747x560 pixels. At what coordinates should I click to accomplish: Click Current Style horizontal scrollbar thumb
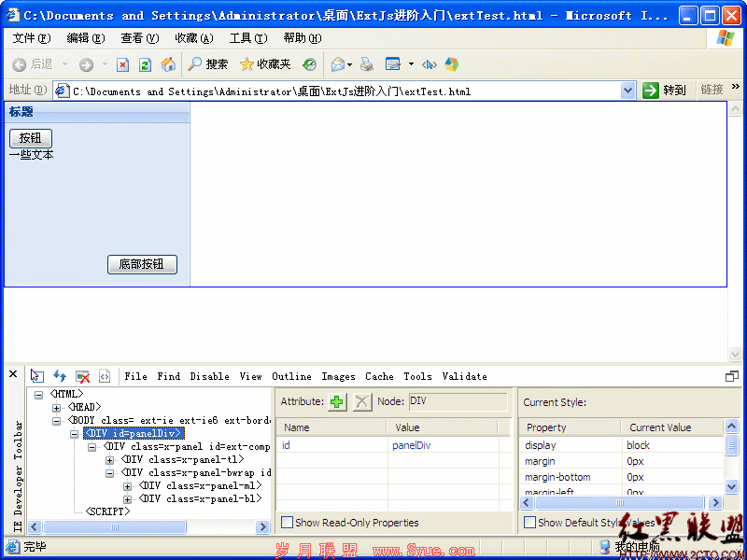tap(619, 502)
